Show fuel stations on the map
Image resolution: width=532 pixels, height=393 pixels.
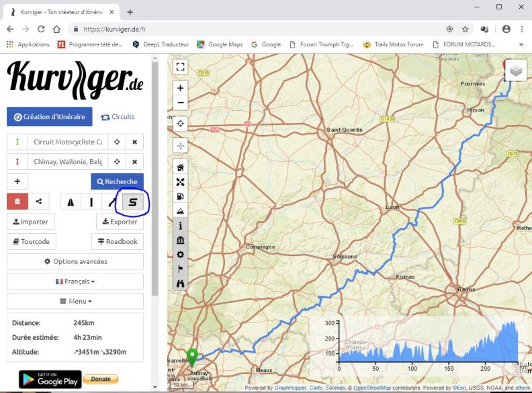[x=181, y=196]
